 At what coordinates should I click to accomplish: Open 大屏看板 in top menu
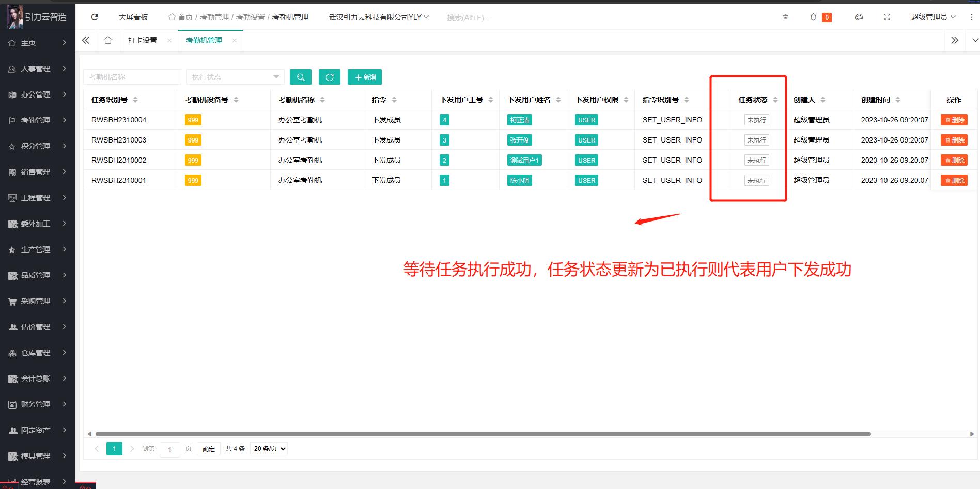click(x=133, y=17)
